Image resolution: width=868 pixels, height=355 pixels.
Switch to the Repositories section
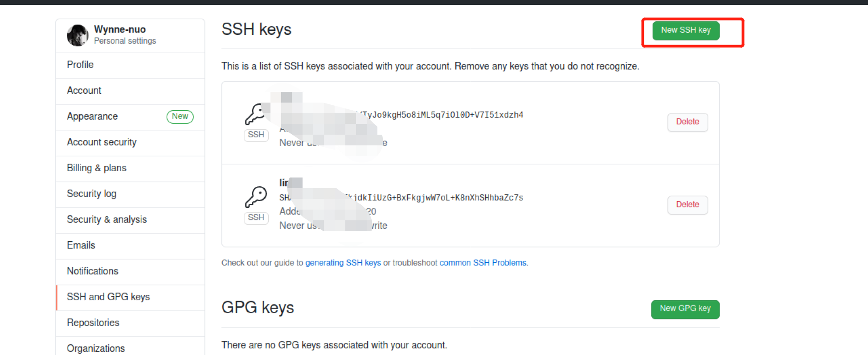pos(93,322)
